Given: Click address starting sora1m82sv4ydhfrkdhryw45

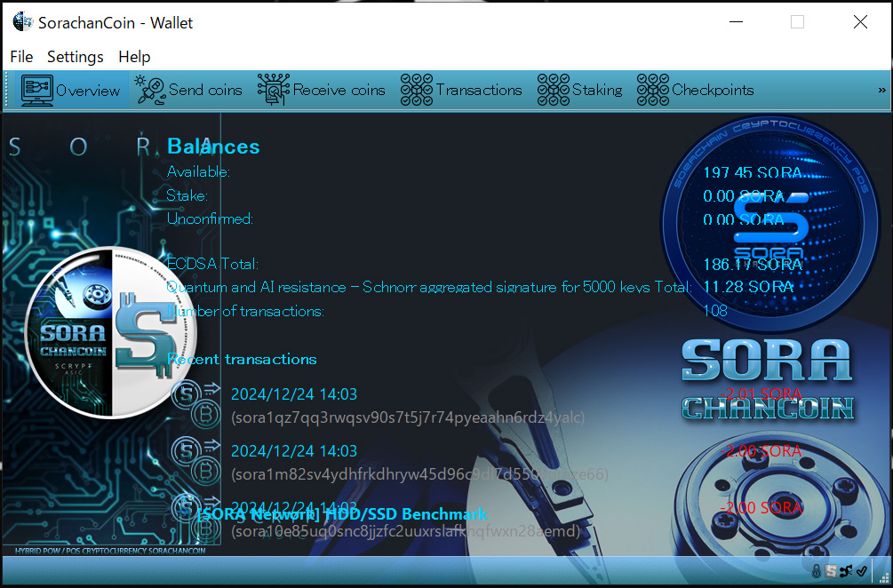Looking at the screenshot, I should coord(419,474).
